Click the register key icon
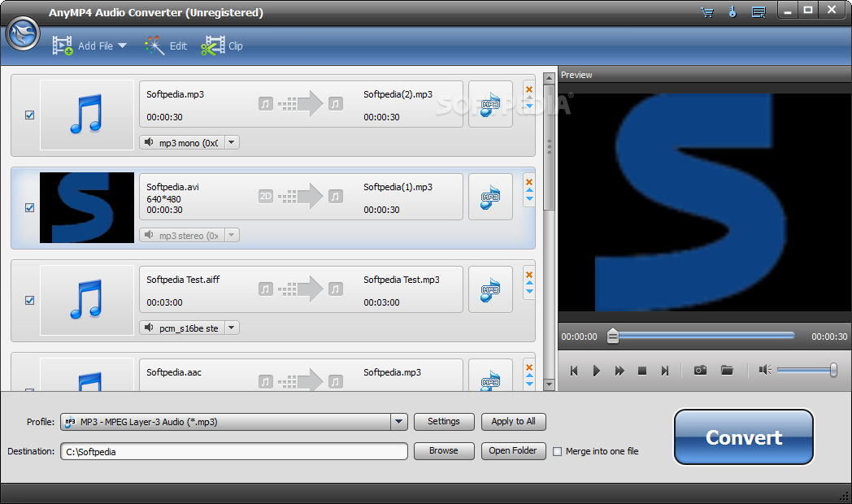 click(732, 12)
